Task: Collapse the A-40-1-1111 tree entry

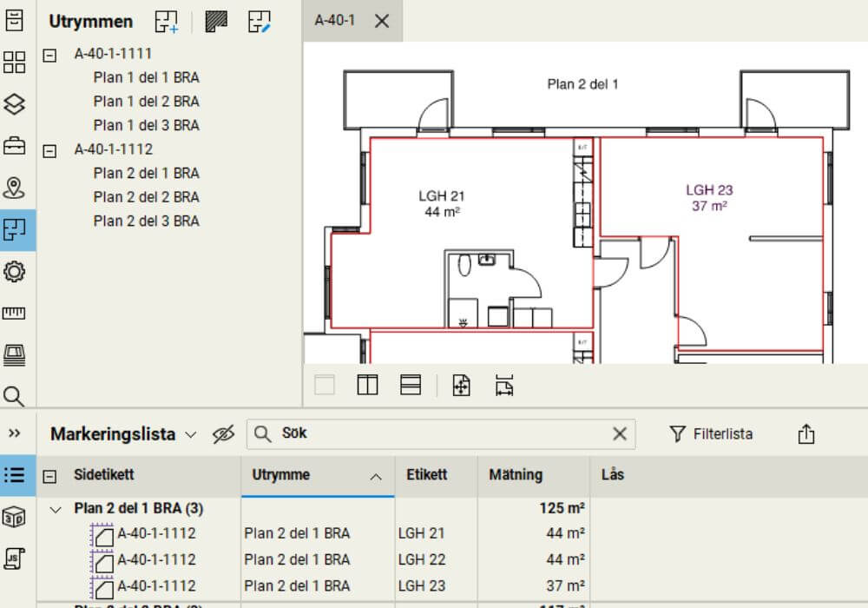Action: coord(49,53)
